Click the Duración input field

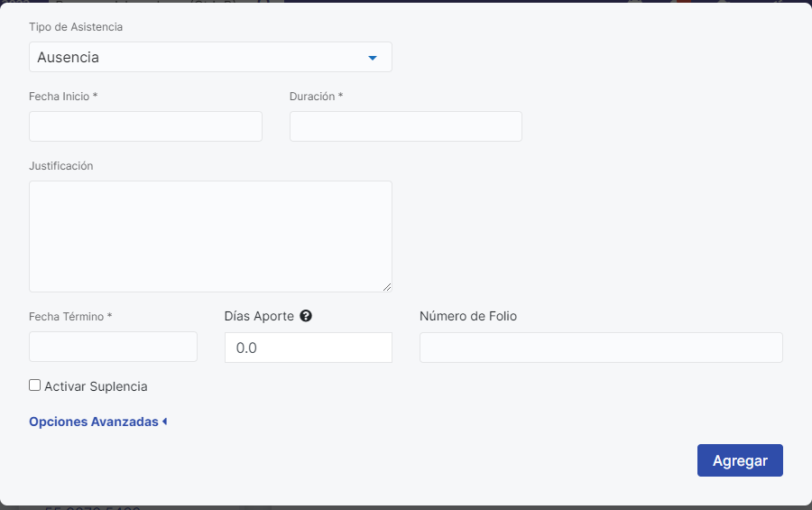[x=405, y=126]
